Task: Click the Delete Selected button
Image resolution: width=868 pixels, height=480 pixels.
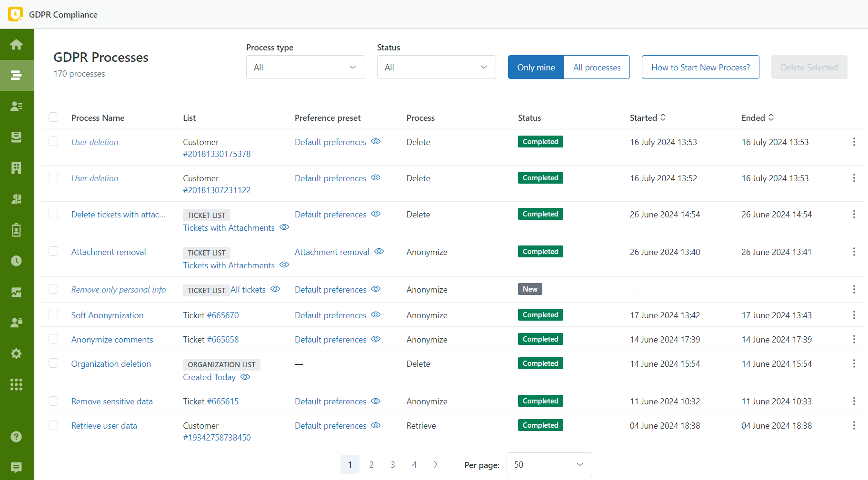Action: point(809,67)
